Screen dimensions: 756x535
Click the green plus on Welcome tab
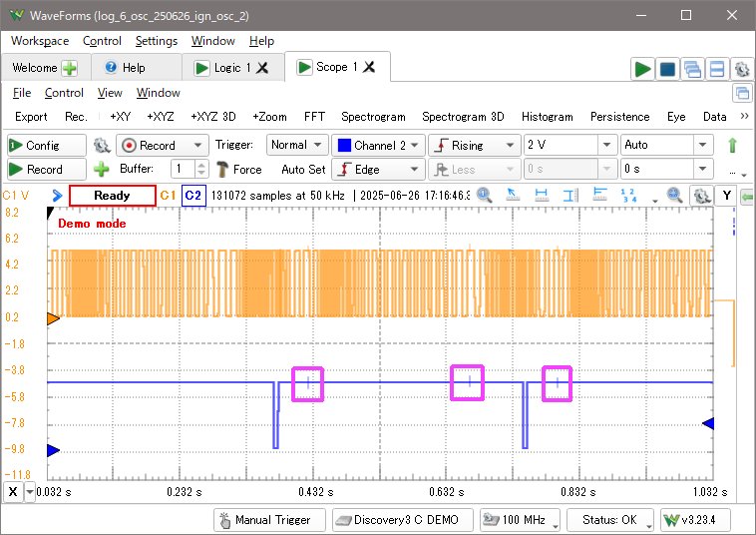70,68
